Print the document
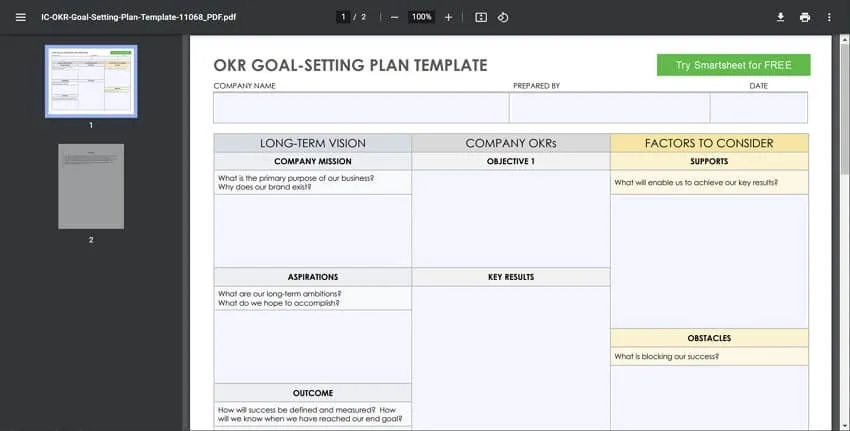This screenshot has width=850, height=431. [805, 17]
